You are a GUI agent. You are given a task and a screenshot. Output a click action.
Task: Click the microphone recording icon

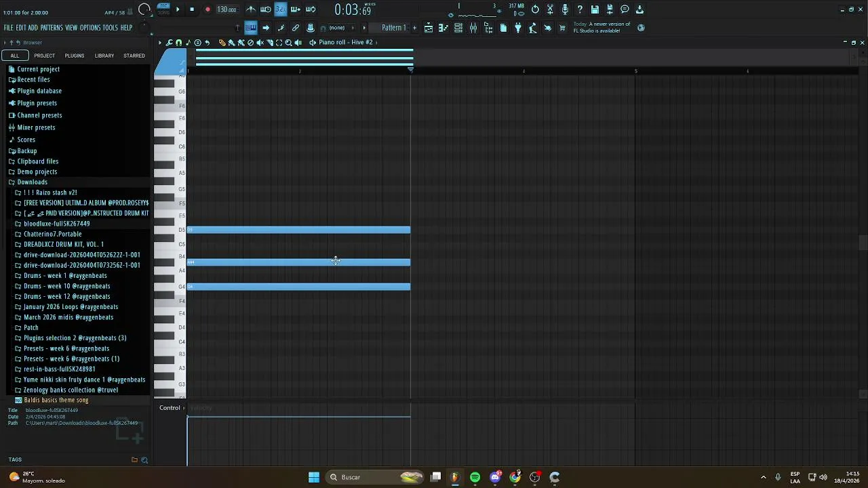click(x=565, y=9)
